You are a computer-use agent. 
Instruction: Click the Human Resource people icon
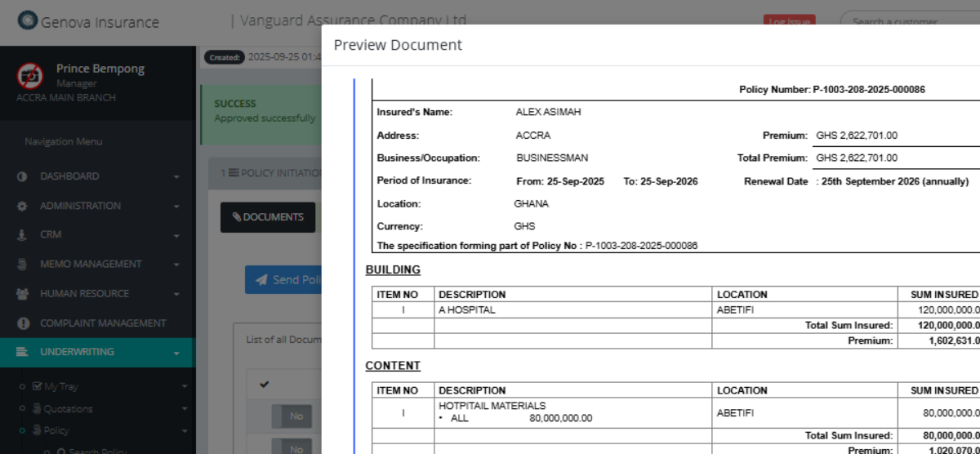[x=22, y=294]
